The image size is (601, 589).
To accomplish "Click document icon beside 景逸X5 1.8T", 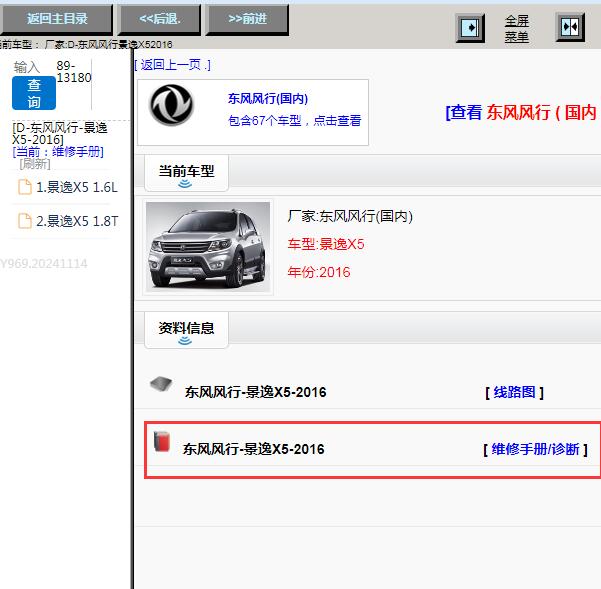I will [25, 221].
